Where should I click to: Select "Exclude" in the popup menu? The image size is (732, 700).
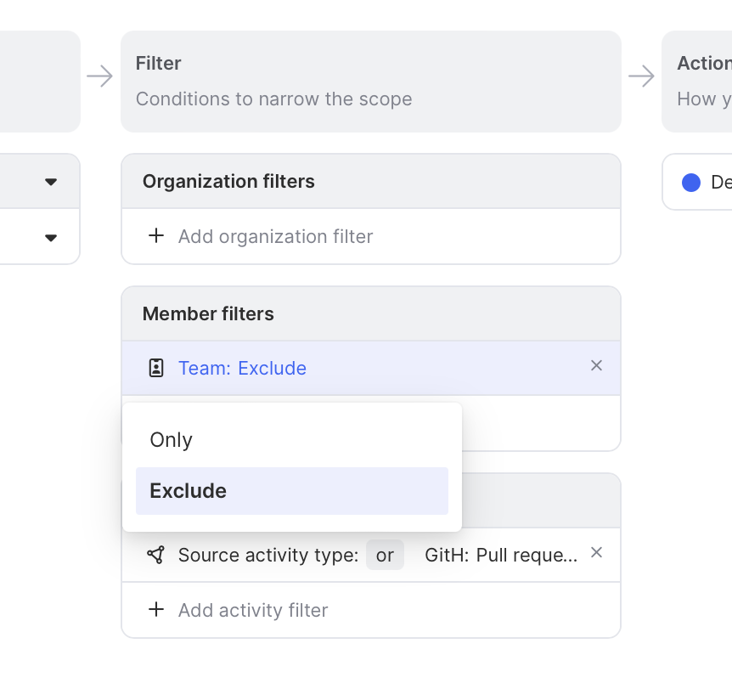tap(189, 491)
